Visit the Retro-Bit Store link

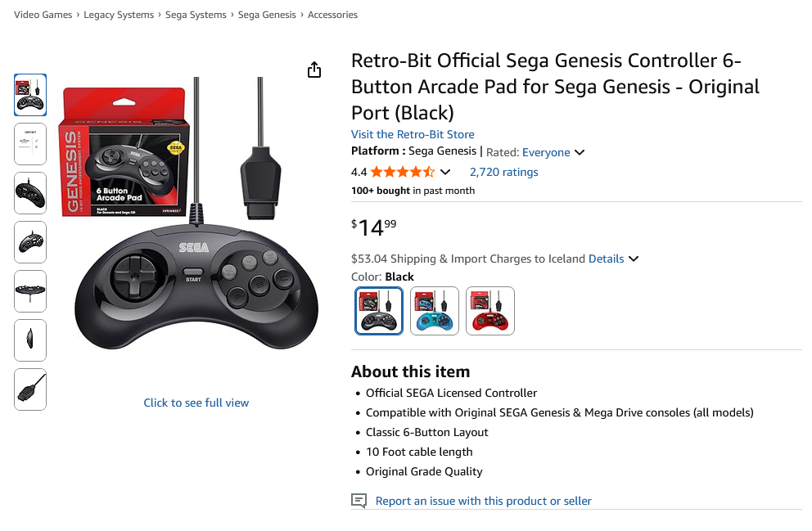[x=413, y=134]
